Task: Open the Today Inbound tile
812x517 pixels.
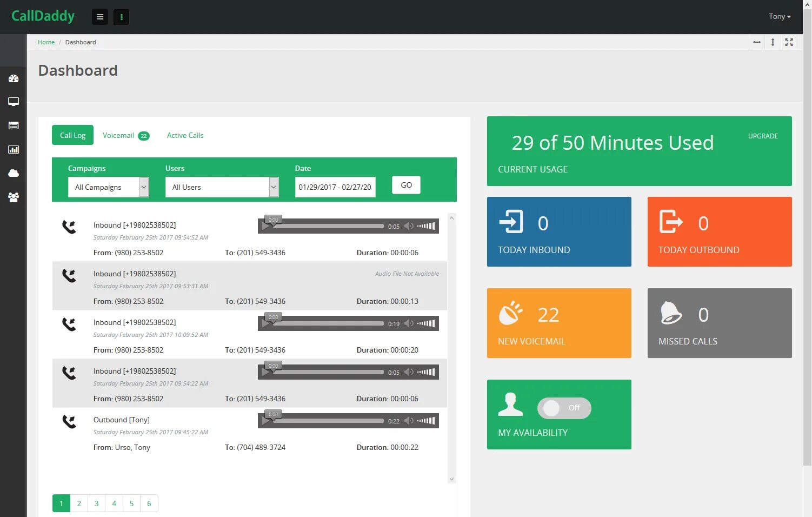Action: [559, 231]
